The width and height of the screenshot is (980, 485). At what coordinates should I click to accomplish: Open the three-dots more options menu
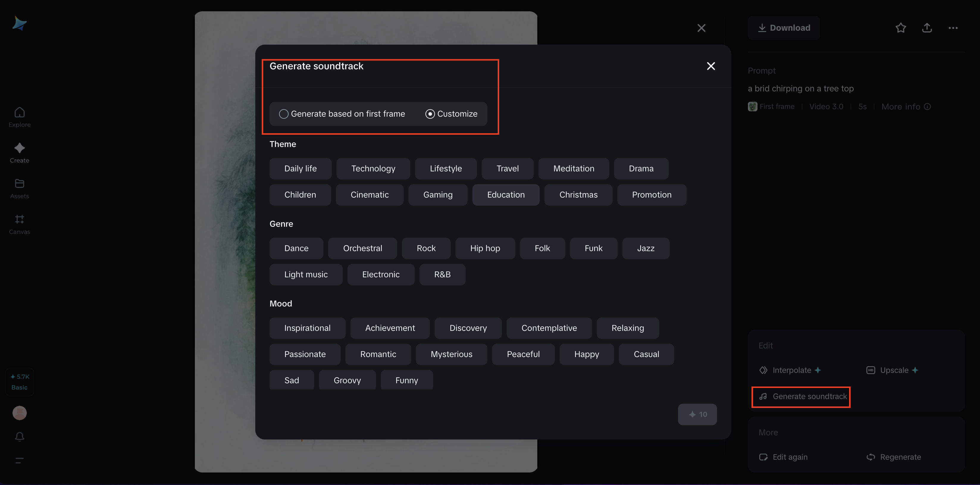pyautogui.click(x=953, y=28)
